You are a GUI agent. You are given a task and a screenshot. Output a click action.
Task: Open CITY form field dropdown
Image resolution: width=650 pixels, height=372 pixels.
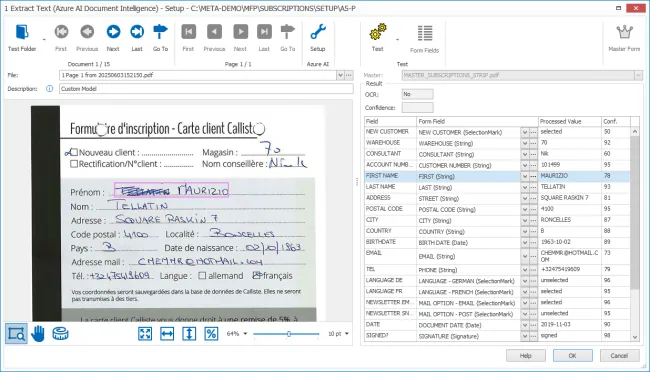[525, 220]
